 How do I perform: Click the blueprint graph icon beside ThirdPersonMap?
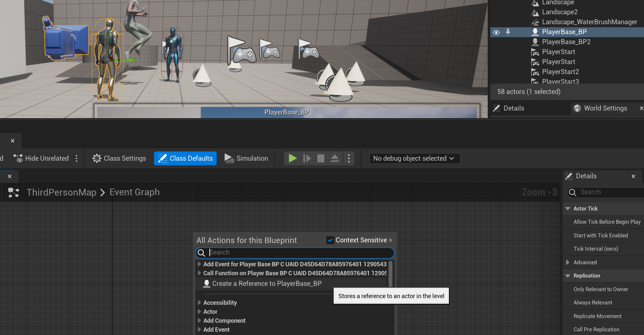(14, 193)
